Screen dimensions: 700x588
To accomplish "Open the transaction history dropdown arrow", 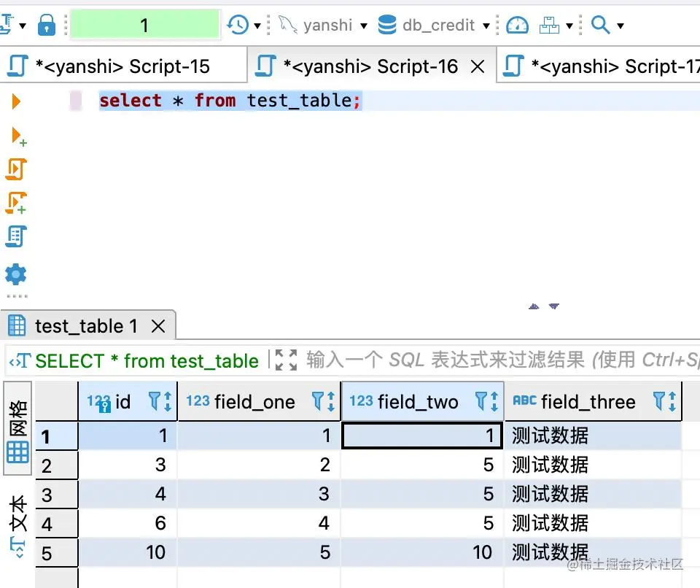I will (x=257, y=24).
